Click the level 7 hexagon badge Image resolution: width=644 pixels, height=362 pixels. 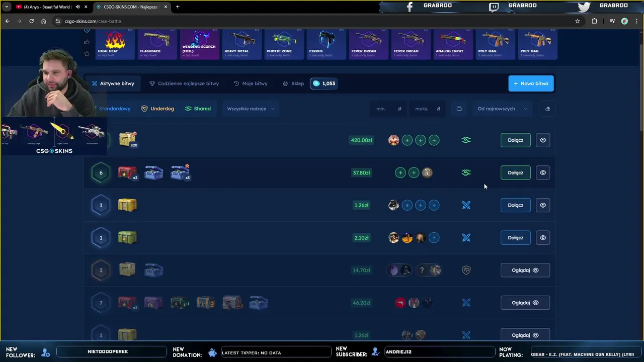[x=101, y=303]
